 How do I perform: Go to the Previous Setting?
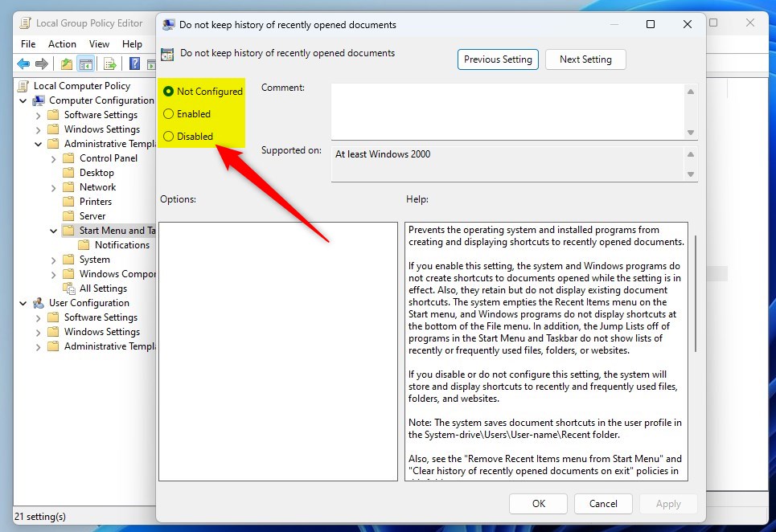[x=498, y=59]
